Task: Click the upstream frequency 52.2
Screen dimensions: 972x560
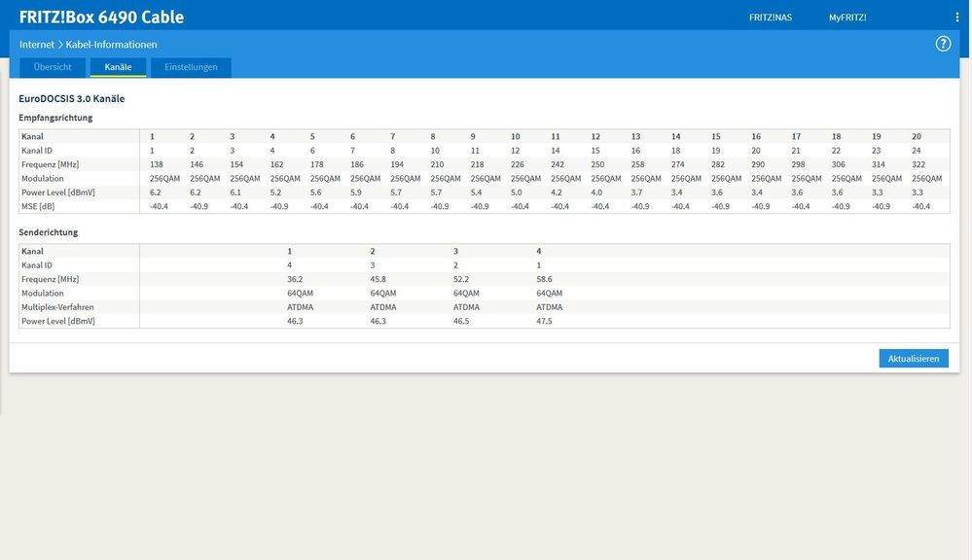Action: tap(461, 279)
